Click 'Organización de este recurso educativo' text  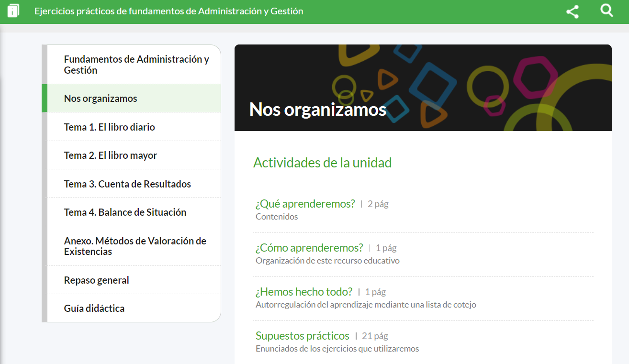327,261
